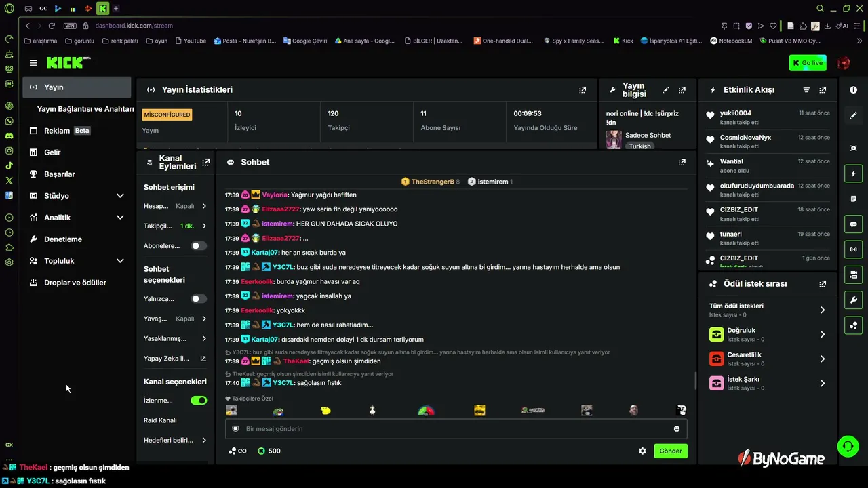The height and width of the screenshot is (488, 868).
Task: Select the yellow duck follower emote
Action: click(325, 410)
